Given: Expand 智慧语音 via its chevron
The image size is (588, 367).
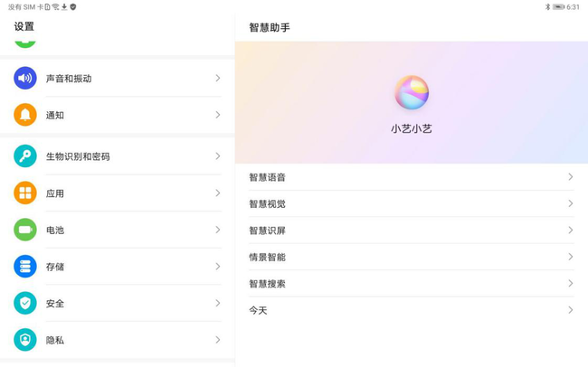Looking at the screenshot, I should 570,177.
